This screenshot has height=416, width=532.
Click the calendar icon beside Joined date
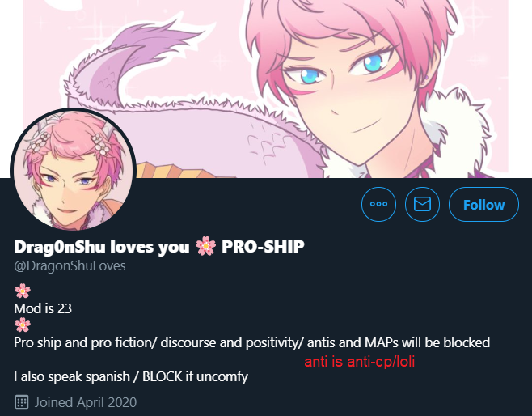(x=22, y=402)
